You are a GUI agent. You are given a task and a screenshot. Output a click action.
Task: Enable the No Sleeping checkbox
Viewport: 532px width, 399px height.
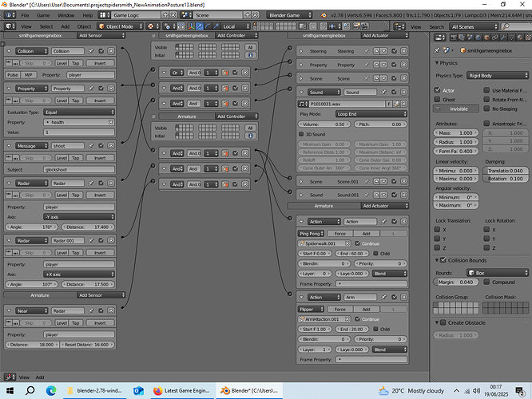coord(486,109)
